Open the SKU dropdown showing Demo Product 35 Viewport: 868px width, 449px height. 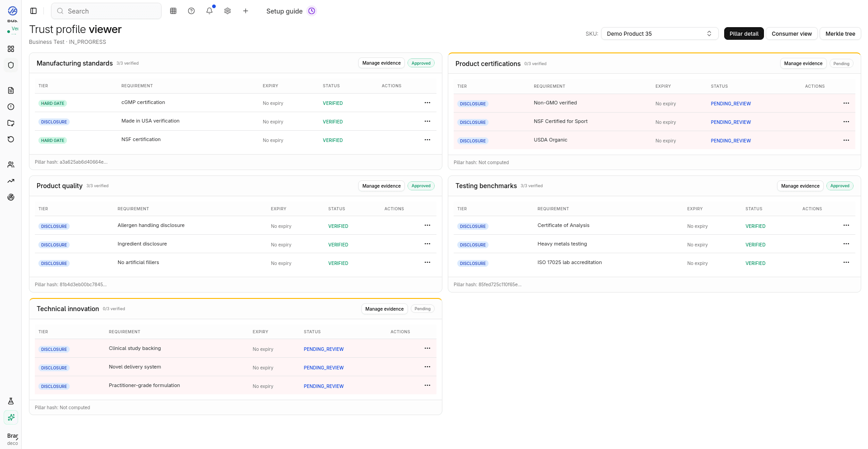click(659, 33)
